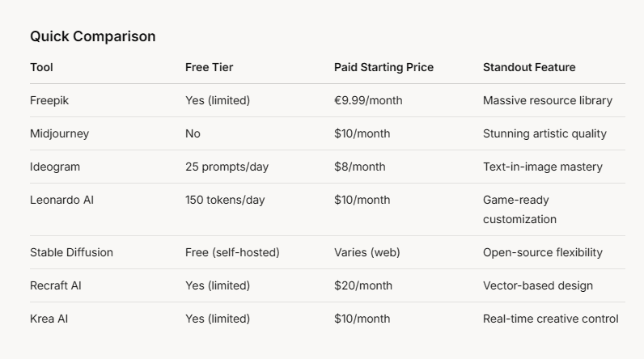Click the Free Tier column header

click(x=209, y=67)
